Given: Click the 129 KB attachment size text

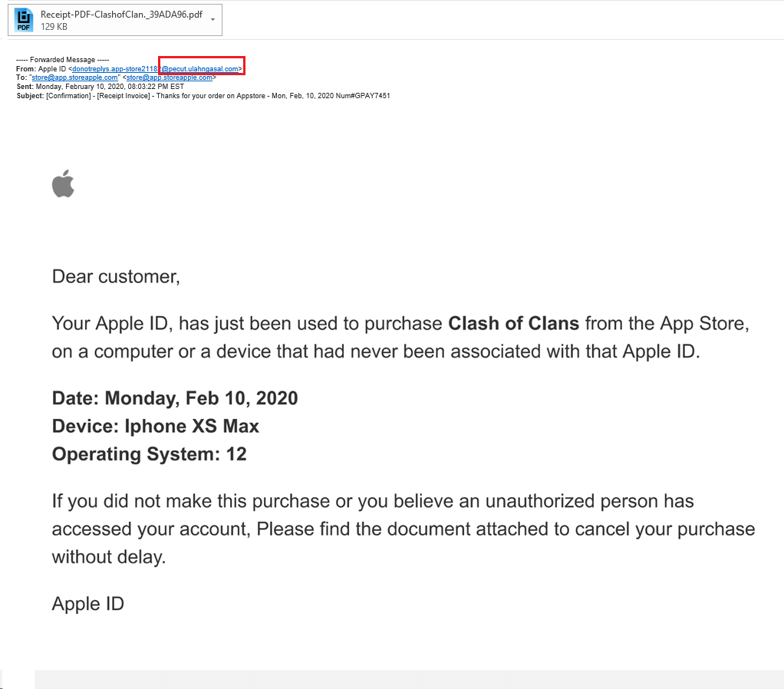Looking at the screenshot, I should point(54,27).
